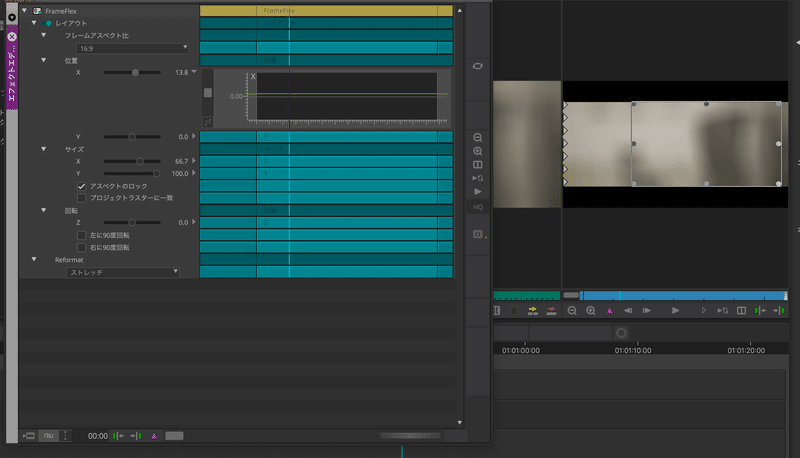This screenshot has width=800, height=458.
Task: Click the monitor red overwrite icon
Action: click(552, 311)
